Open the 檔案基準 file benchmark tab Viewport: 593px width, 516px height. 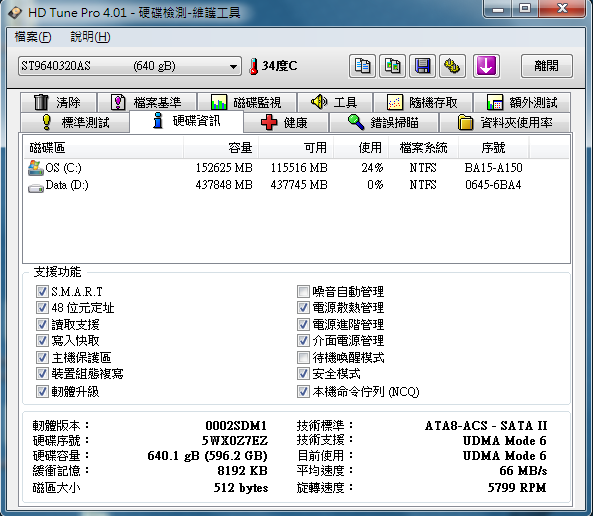(x=147, y=102)
